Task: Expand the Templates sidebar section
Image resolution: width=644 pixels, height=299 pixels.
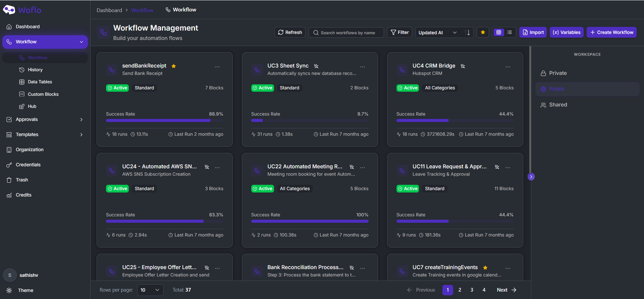Action: (x=81, y=135)
